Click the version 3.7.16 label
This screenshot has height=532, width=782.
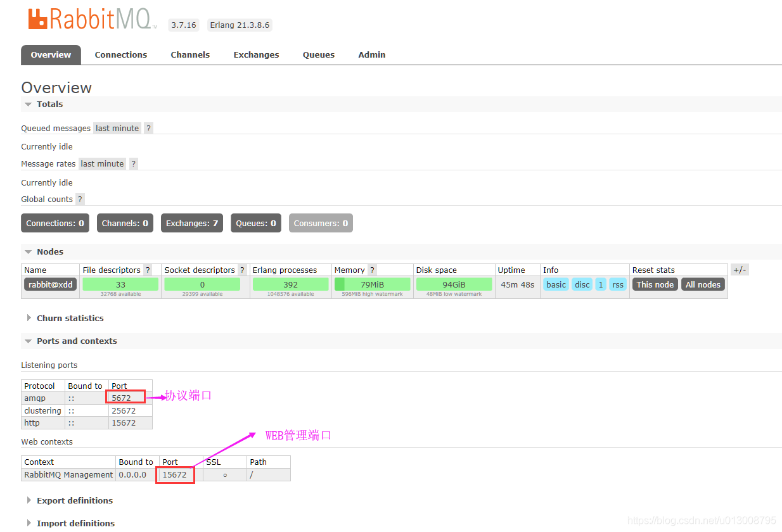184,25
